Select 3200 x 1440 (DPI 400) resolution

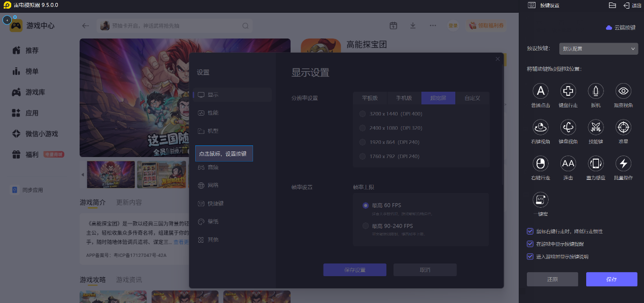point(363,113)
